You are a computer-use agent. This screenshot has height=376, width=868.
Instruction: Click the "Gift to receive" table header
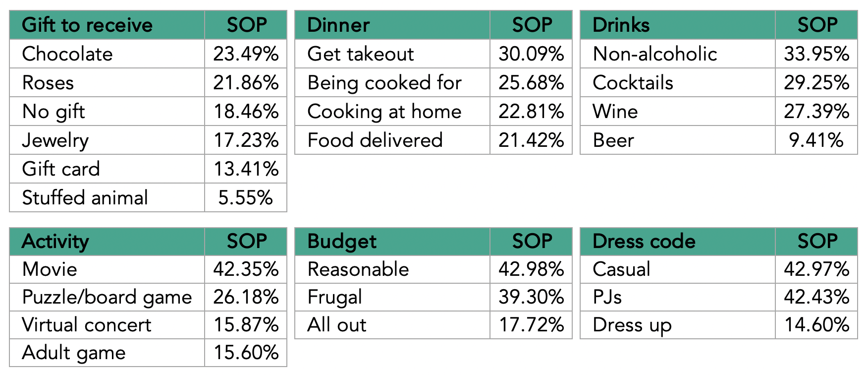(x=87, y=25)
